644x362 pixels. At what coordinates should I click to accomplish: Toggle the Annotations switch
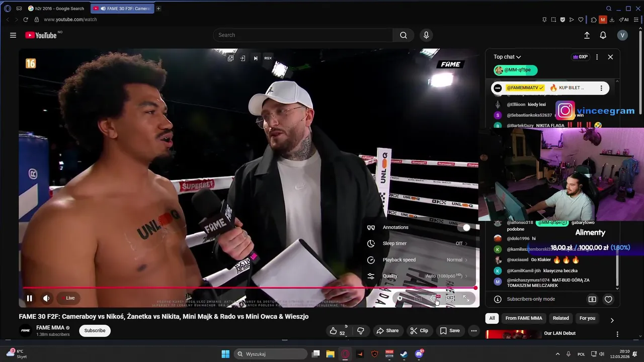pyautogui.click(x=463, y=228)
